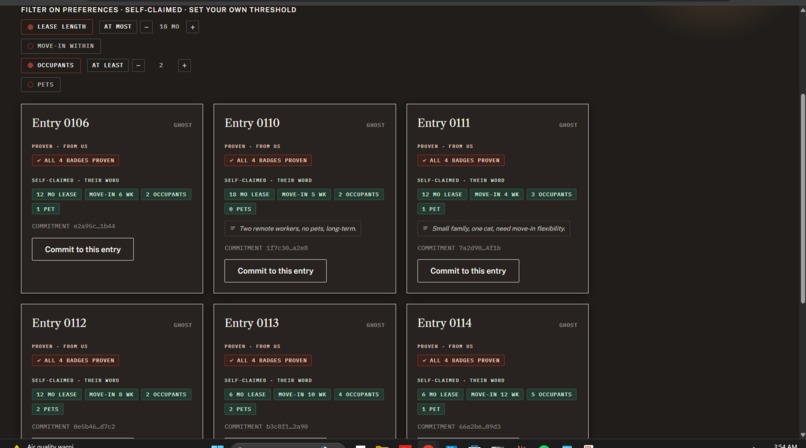Open Entry 0111 title
Screen dimensions: 806x448
[444, 123]
